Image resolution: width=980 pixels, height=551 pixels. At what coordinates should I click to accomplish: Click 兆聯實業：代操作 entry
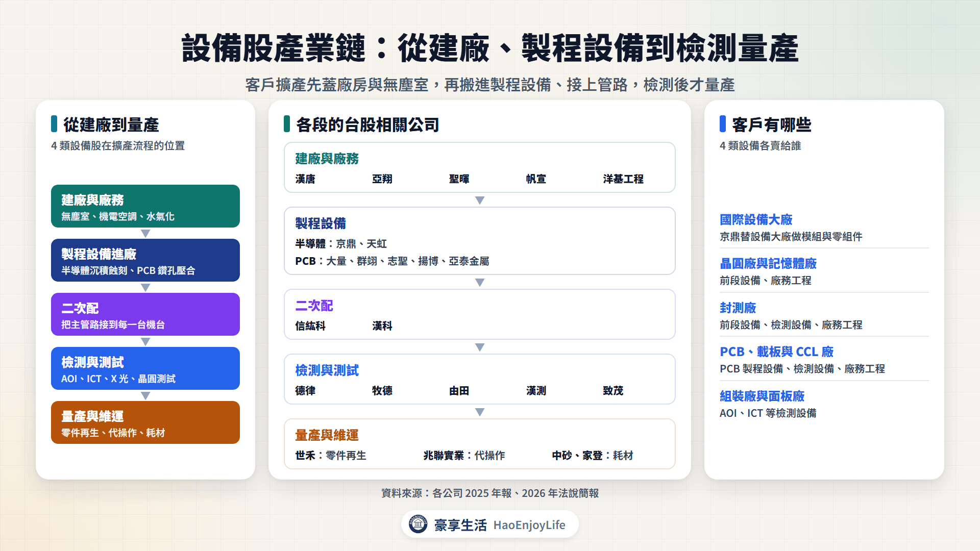click(464, 456)
